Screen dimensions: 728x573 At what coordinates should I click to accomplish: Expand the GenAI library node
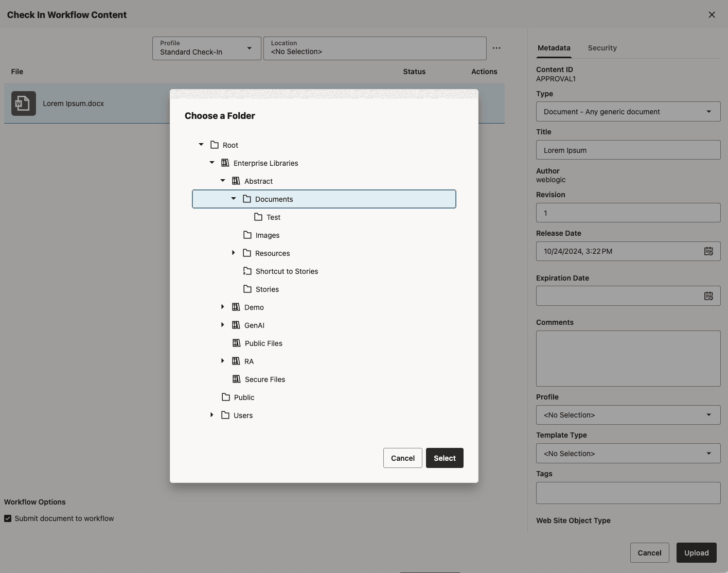coord(223,325)
